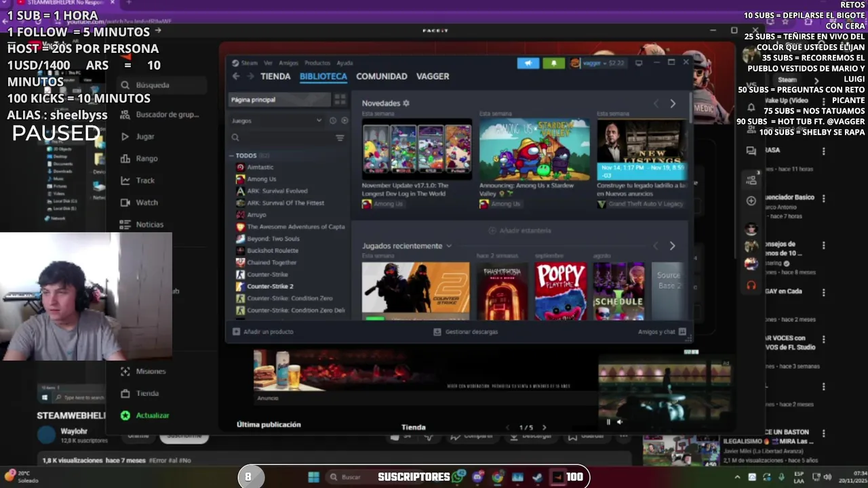Switch Steam to Big Picture mode icon
Viewport: 868px width, 488px height.
click(x=639, y=63)
